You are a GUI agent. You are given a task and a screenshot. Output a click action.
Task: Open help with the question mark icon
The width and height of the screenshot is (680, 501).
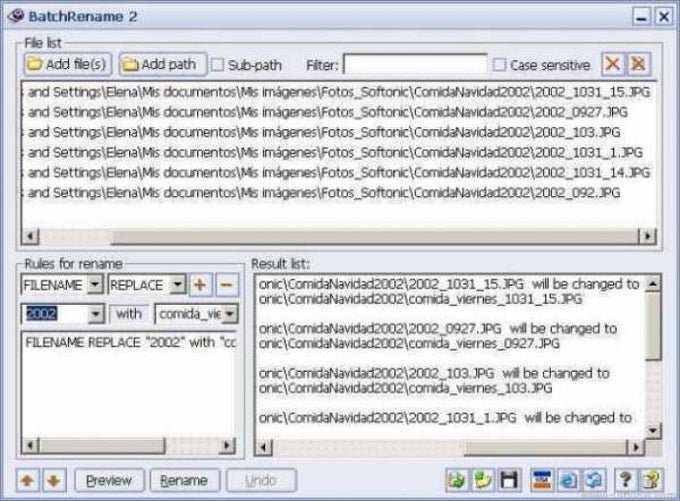tap(625, 480)
